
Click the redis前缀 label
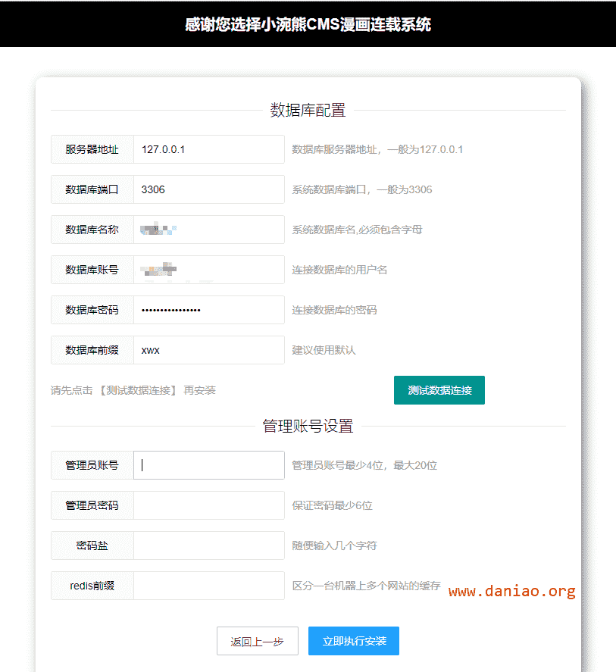[x=92, y=586]
